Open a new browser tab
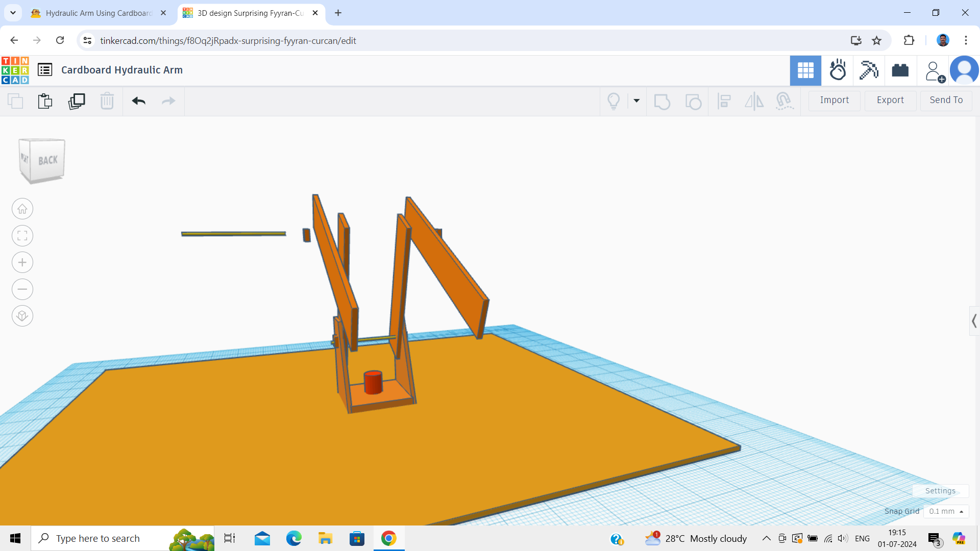980x551 pixels. click(x=338, y=13)
